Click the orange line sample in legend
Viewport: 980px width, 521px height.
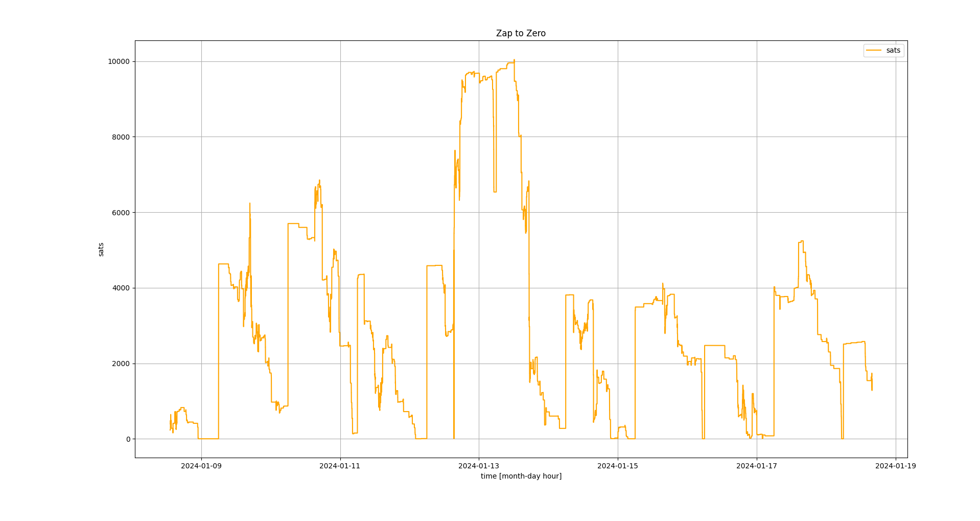(874, 50)
